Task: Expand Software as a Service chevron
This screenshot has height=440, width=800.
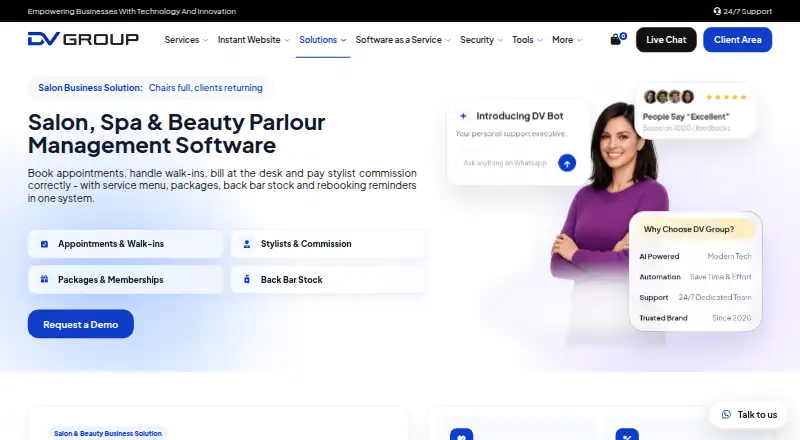Action: point(448,40)
